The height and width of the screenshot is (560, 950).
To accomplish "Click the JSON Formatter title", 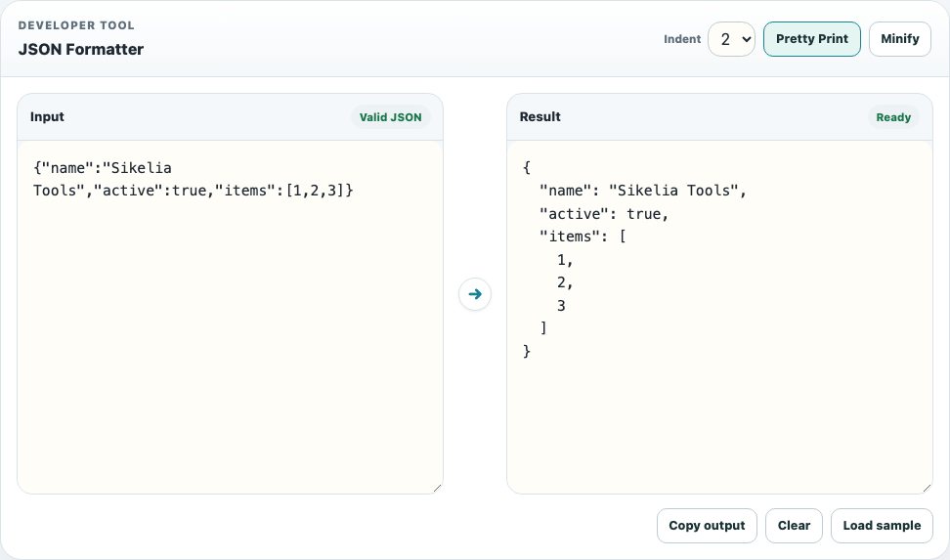I will (x=80, y=49).
